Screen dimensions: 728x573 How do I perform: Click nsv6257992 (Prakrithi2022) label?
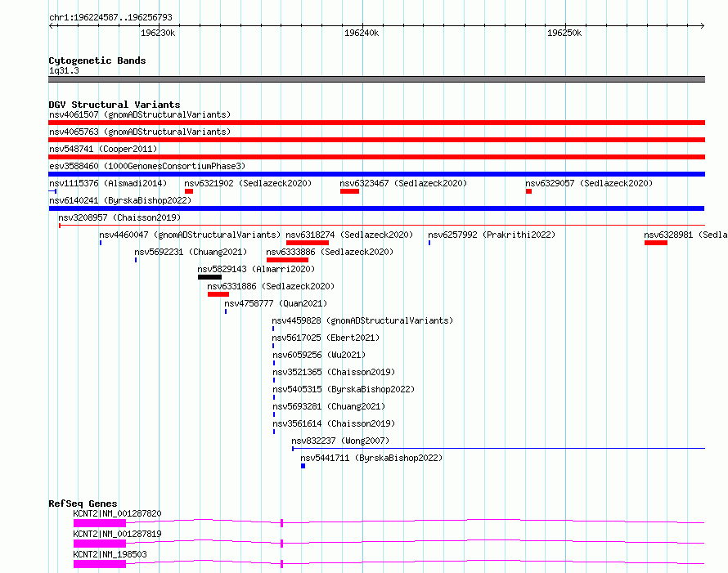pos(492,235)
